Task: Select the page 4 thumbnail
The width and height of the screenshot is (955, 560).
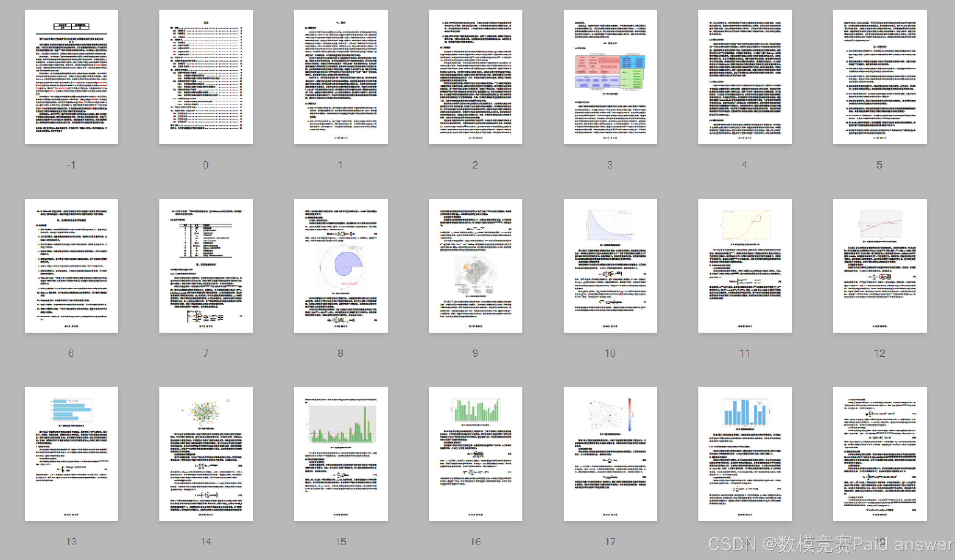Action: (745, 77)
